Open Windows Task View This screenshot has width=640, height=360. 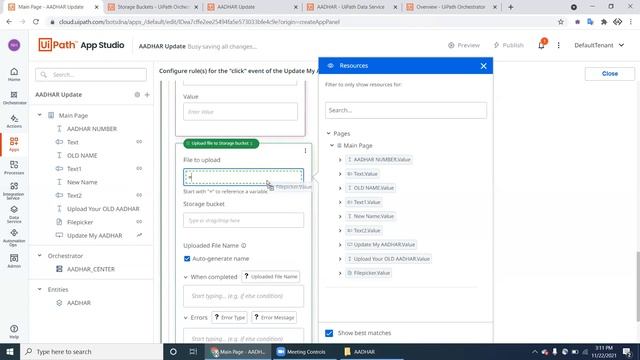click(x=193, y=351)
